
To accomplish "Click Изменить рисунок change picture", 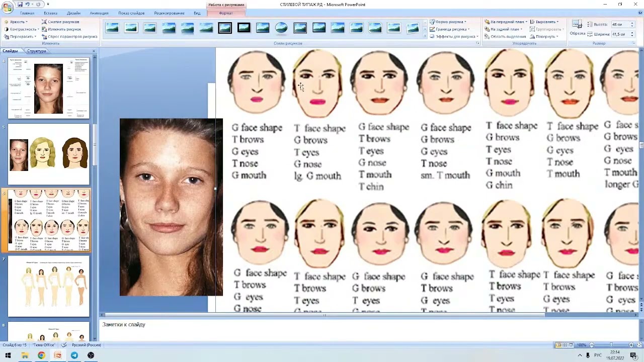I will click(x=61, y=29).
